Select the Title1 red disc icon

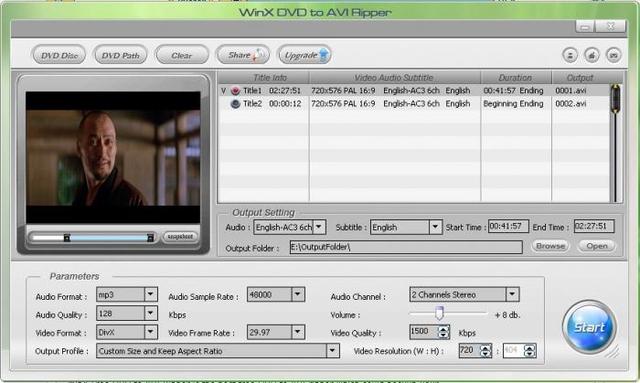coord(235,91)
